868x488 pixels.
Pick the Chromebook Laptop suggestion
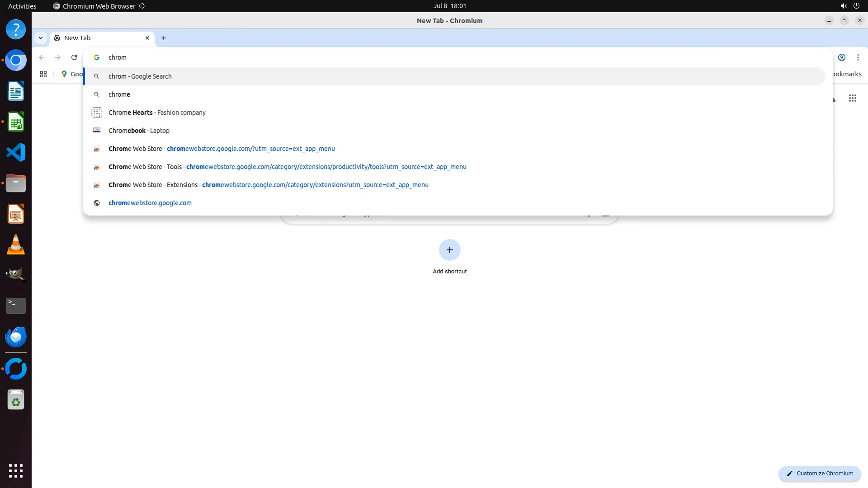coord(139,131)
